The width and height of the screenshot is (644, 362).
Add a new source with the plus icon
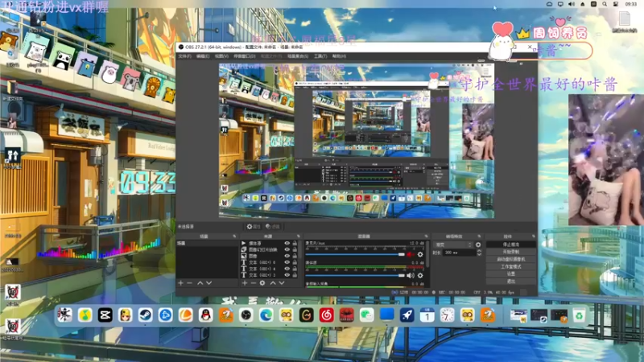(x=245, y=283)
